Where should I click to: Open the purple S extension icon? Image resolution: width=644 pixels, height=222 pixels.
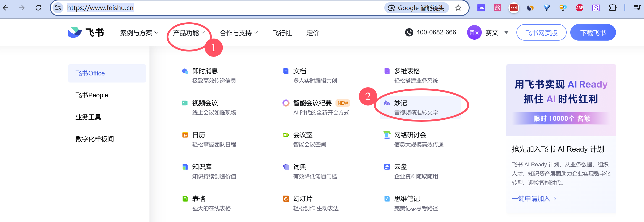pyautogui.click(x=596, y=8)
